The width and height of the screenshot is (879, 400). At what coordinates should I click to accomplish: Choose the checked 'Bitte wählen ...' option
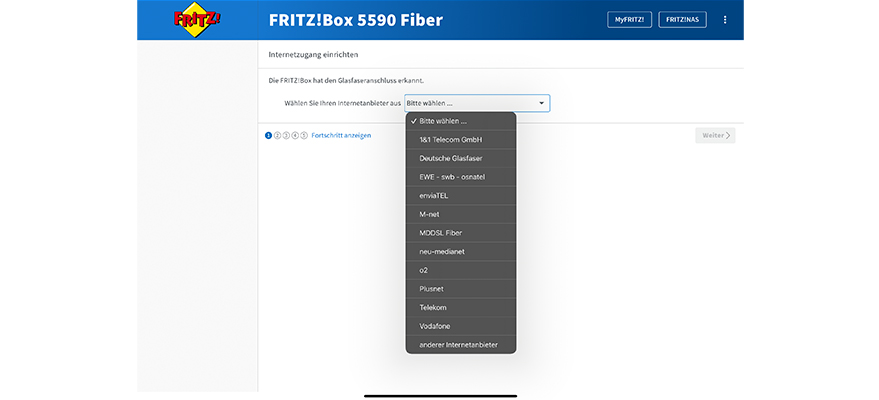click(x=460, y=121)
